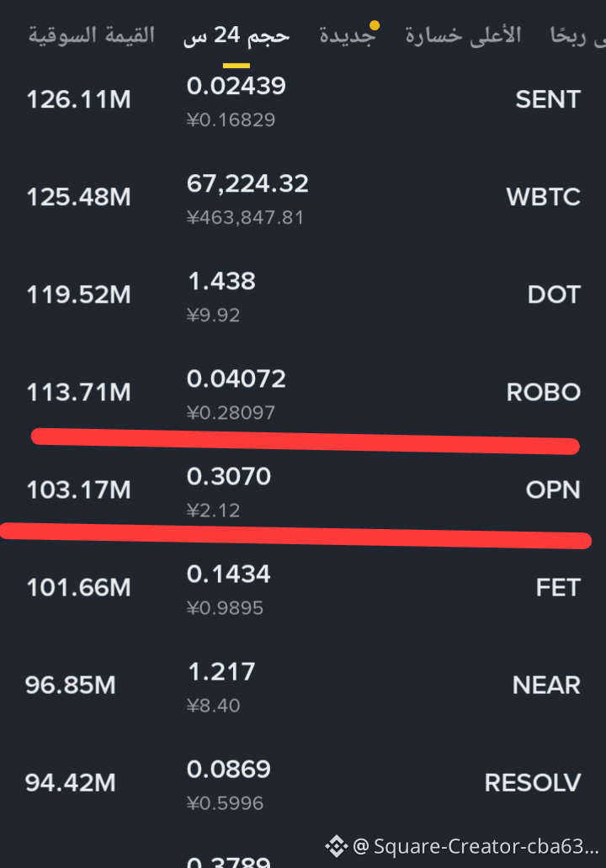Open the جديدة tab
Viewport: 606px width, 868px height.
click(348, 36)
